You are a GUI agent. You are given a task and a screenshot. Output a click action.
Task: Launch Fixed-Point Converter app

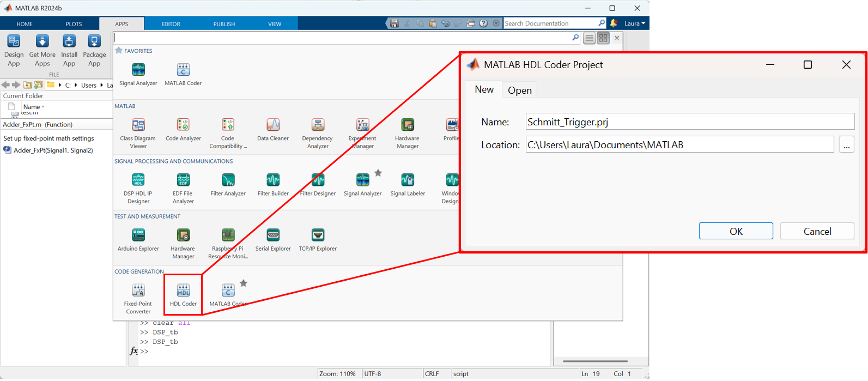[138, 299]
